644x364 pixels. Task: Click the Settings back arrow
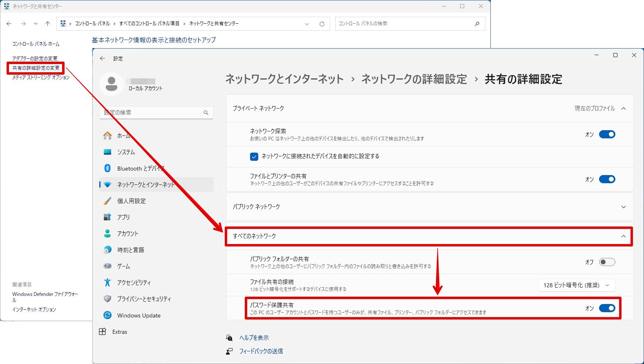click(103, 58)
